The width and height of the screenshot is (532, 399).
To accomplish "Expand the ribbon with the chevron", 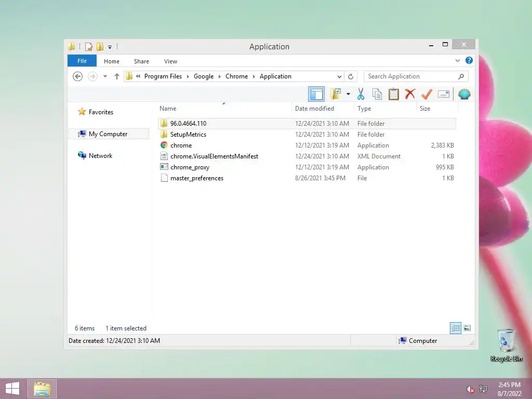I will [457, 61].
